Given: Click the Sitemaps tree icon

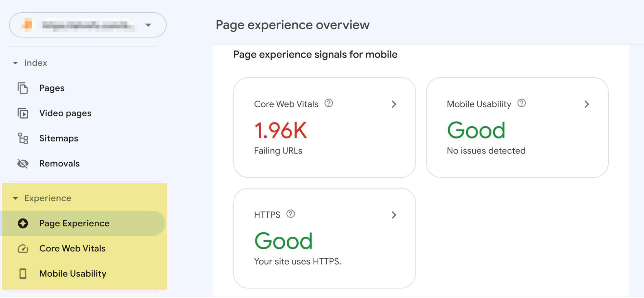Looking at the screenshot, I should coord(23,138).
